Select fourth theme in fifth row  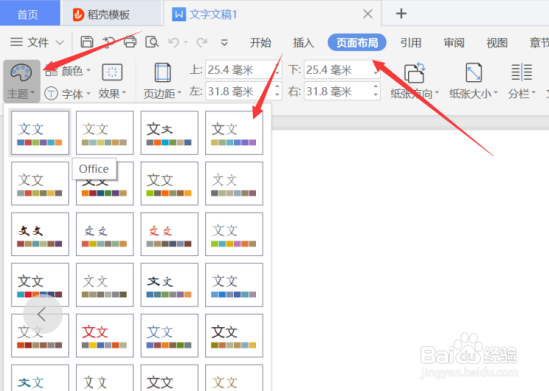[x=234, y=336]
